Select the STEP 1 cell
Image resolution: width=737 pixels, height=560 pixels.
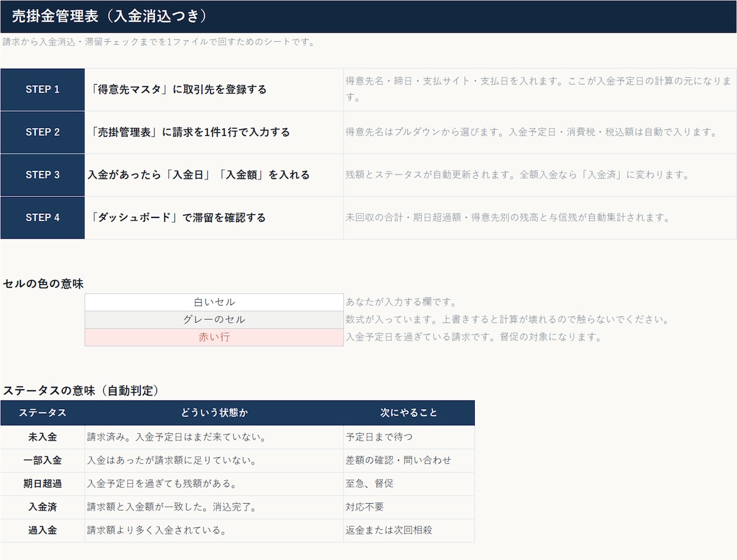pos(42,89)
